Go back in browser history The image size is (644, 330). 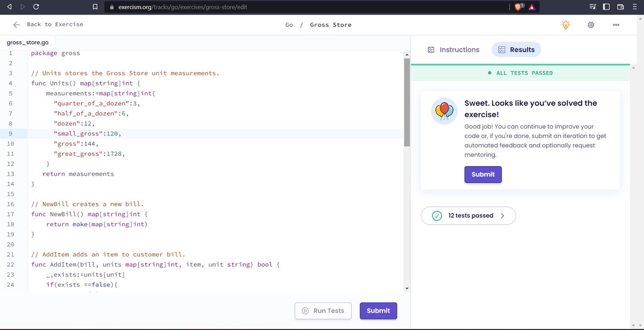pos(9,7)
